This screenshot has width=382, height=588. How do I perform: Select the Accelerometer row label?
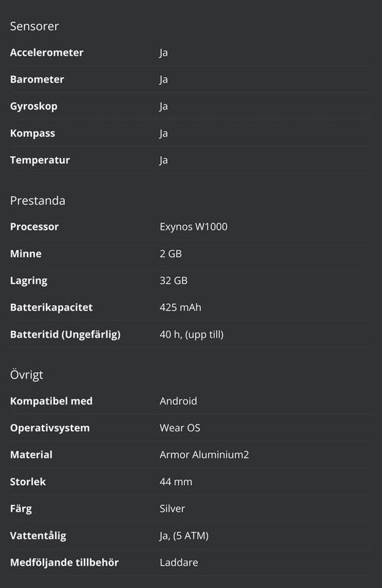(47, 53)
